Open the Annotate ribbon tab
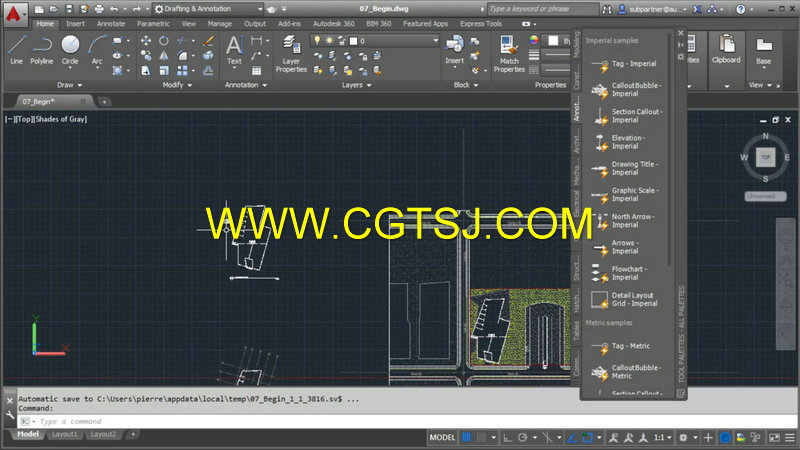 (111, 24)
